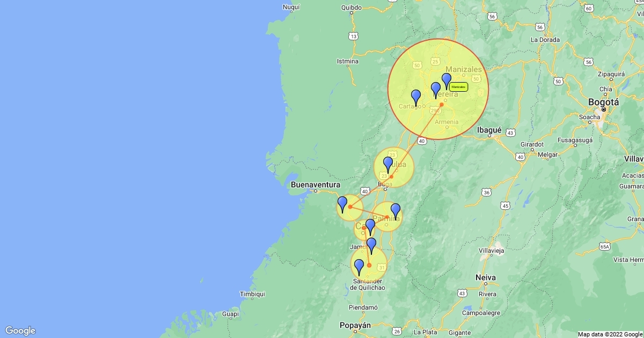Select the blue pin over Pereira
Image resolution: width=644 pixels, height=338 pixels.
436,90
